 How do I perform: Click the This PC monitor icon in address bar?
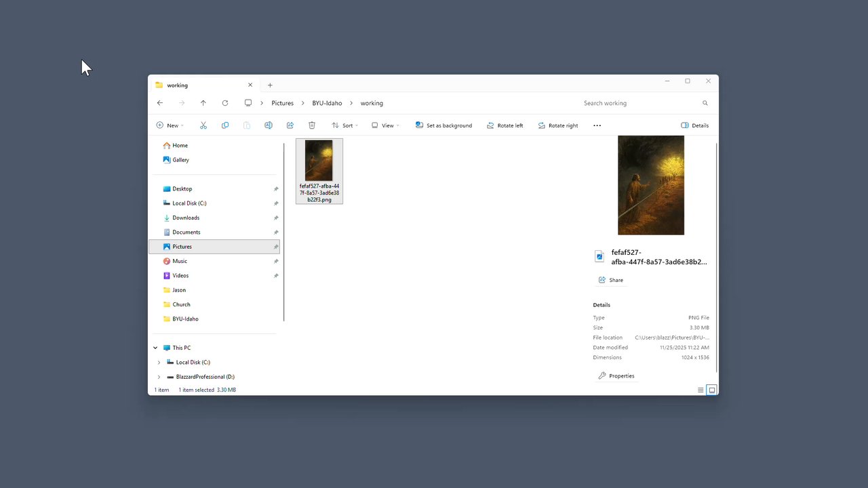coord(248,103)
